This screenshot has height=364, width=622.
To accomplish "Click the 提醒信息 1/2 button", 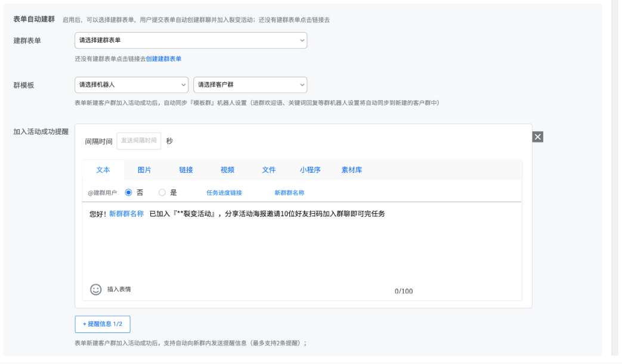I will 101,324.
